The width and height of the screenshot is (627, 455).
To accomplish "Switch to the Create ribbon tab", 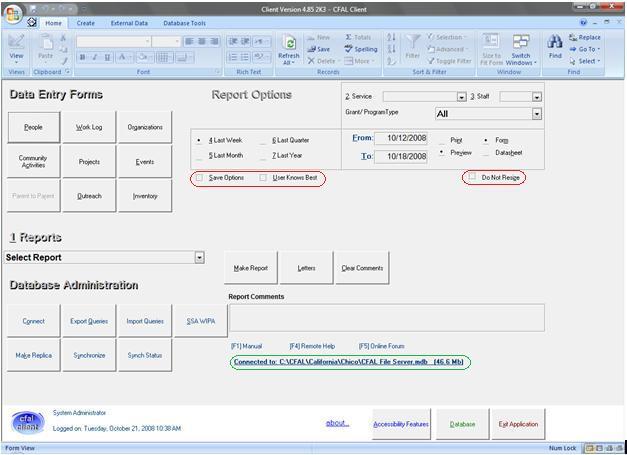I will pos(86,23).
